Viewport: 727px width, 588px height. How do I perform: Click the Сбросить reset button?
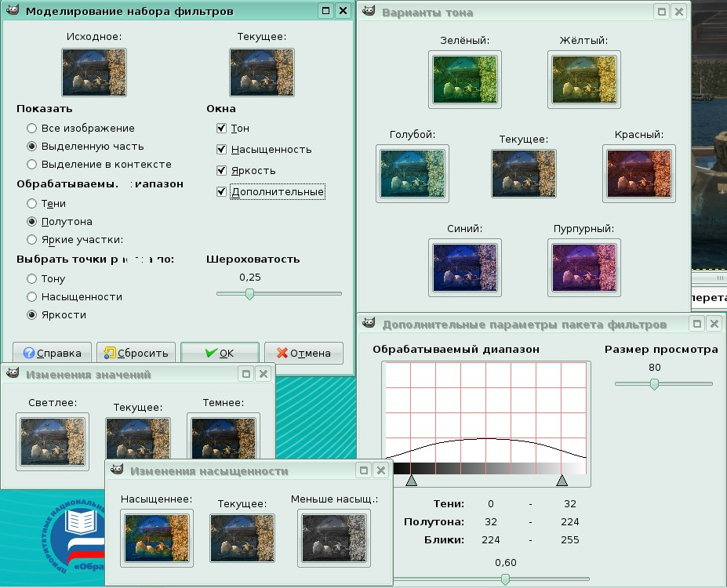click(136, 353)
